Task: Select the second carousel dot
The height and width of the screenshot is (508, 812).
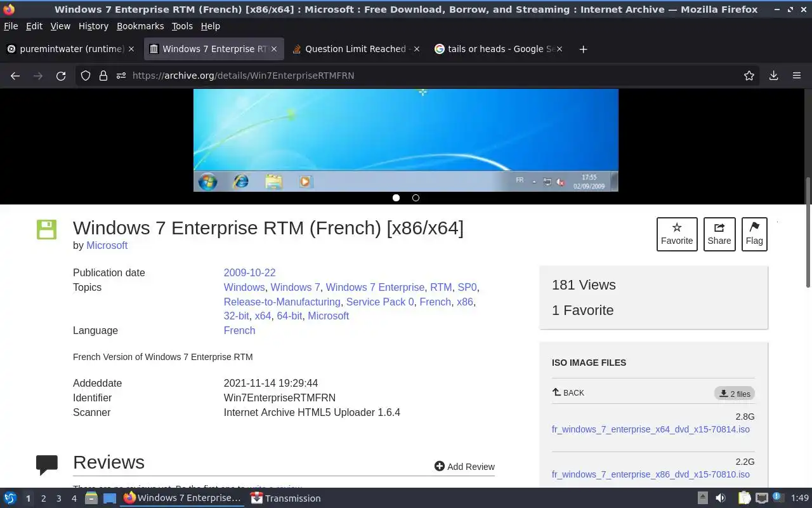Action: click(416, 197)
